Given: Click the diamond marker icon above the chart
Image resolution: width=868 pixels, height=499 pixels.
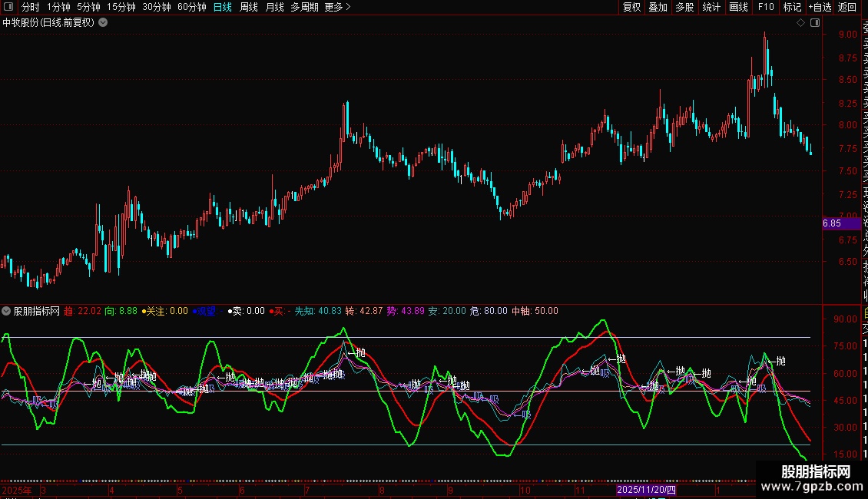Looking at the screenshot, I should [x=800, y=23].
